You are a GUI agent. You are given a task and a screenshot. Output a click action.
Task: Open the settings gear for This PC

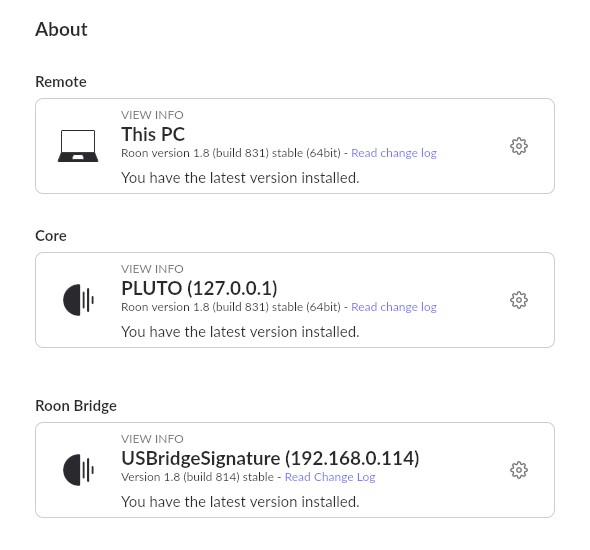pos(519,146)
